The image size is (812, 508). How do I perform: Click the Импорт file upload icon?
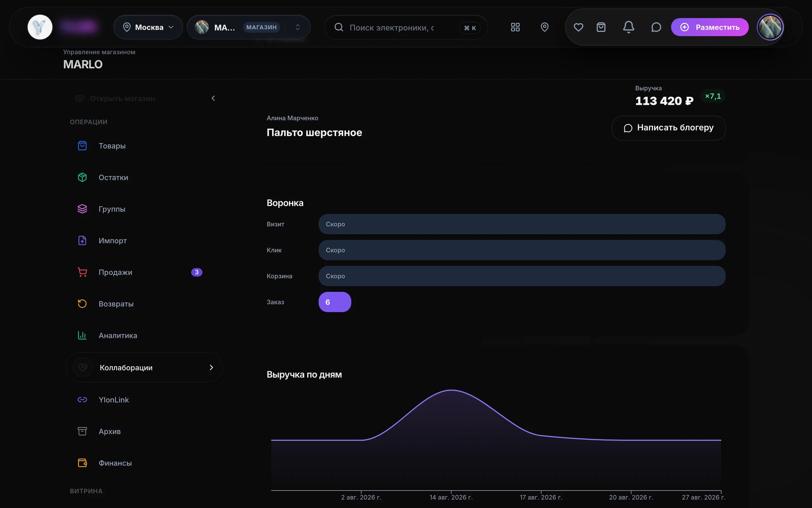tap(82, 241)
